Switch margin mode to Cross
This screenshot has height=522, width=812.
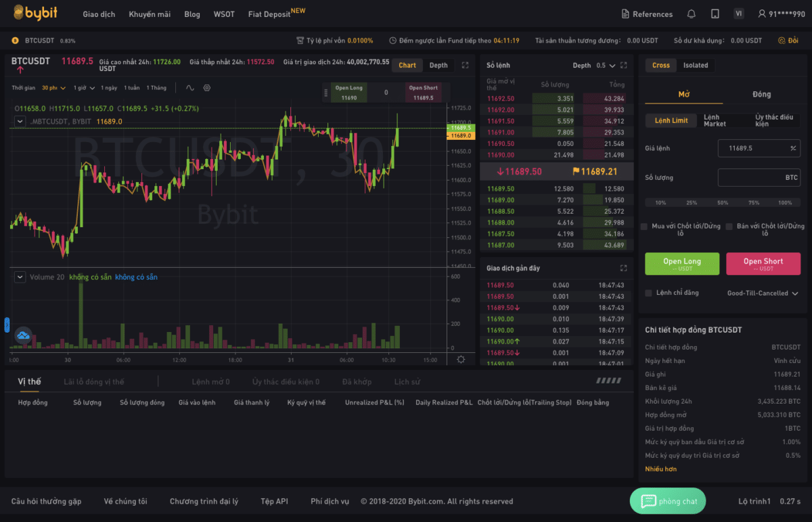[x=661, y=66]
